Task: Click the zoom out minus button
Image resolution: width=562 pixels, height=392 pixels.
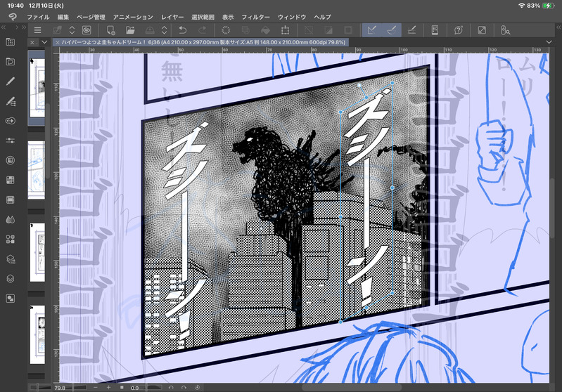Action: [x=96, y=387]
